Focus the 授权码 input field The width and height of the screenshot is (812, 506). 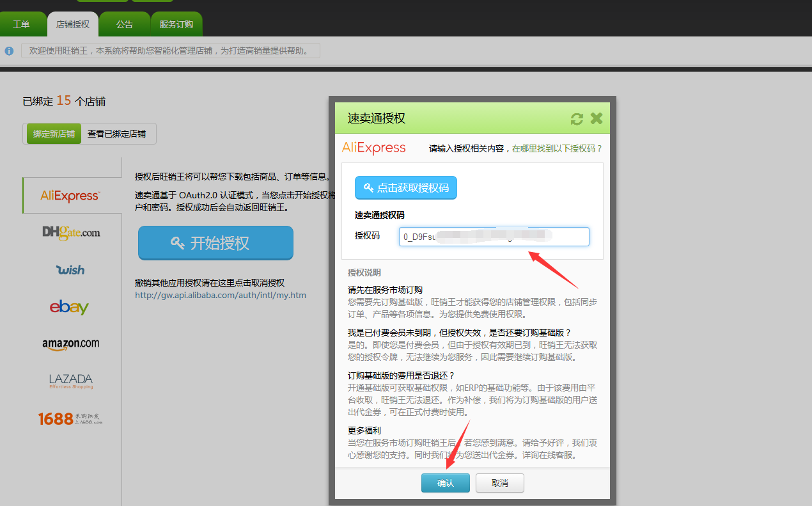click(494, 236)
